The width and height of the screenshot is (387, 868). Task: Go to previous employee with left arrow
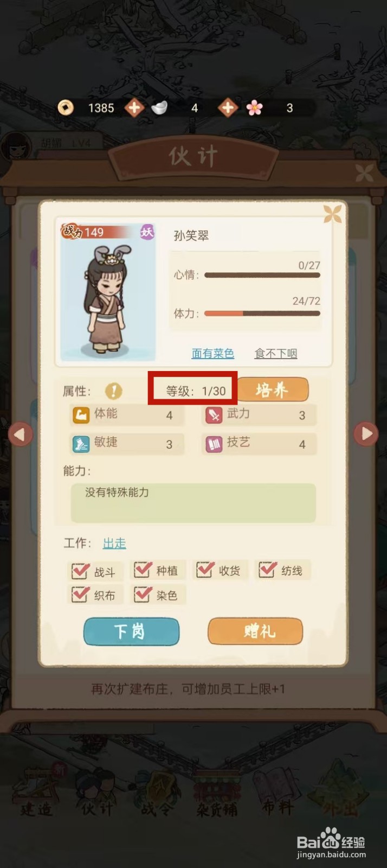click(21, 434)
